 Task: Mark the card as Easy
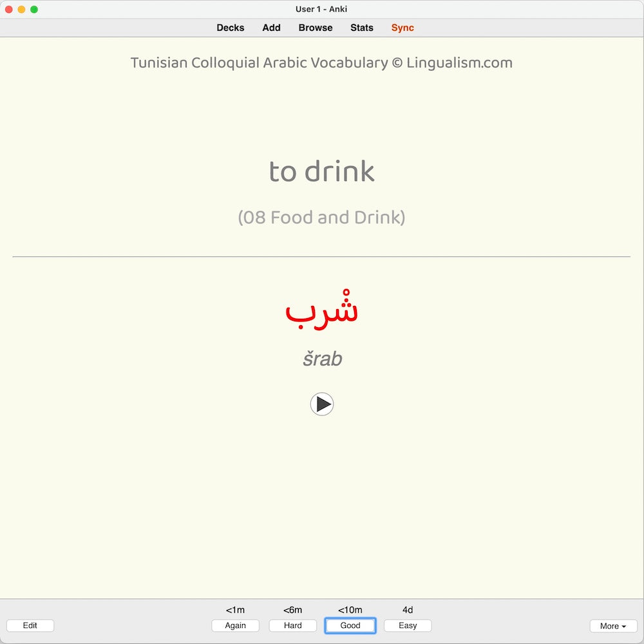[x=407, y=625]
